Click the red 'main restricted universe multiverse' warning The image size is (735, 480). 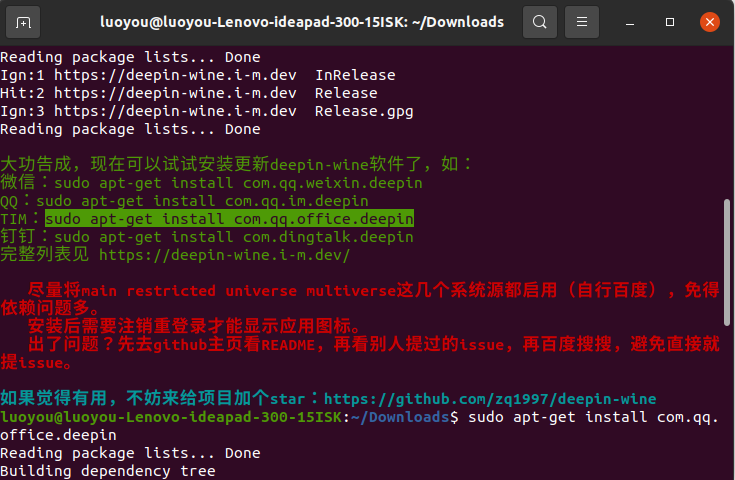pyautogui.click(x=239, y=291)
